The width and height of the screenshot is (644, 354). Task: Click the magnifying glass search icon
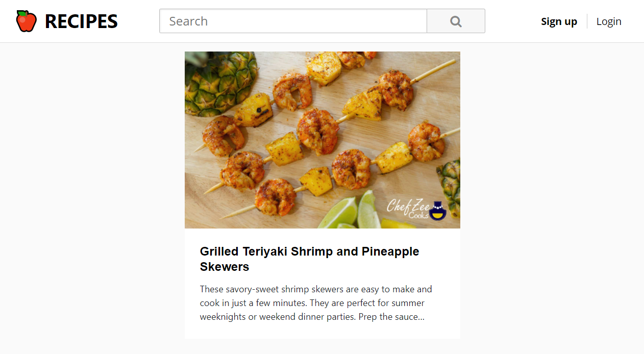click(456, 21)
